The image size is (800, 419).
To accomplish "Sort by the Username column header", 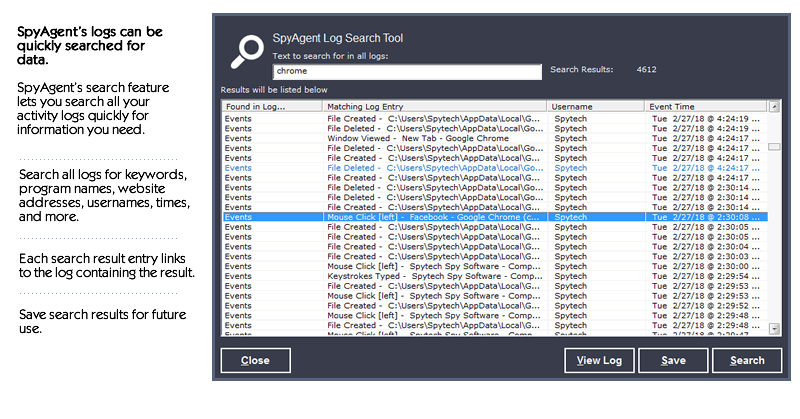I will point(596,106).
